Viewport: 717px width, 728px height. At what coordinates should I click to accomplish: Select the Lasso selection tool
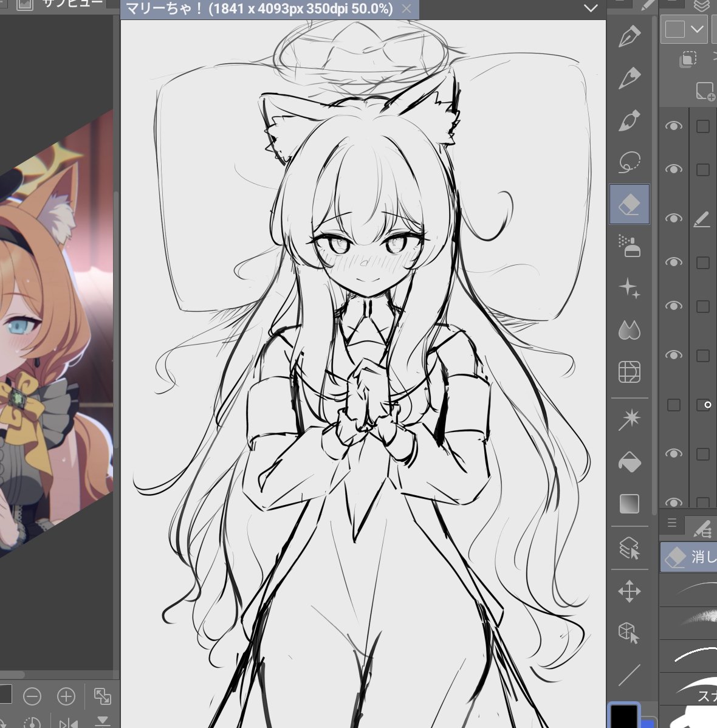pyautogui.click(x=630, y=162)
